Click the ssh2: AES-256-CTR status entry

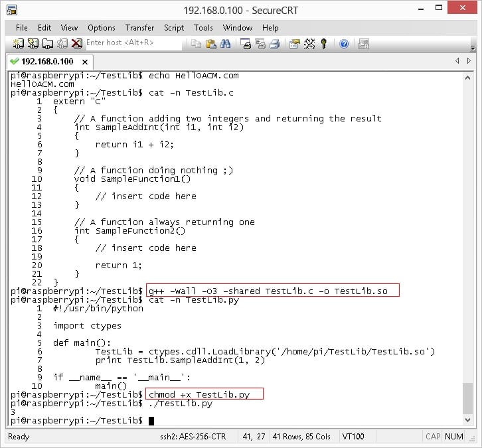[x=193, y=437]
